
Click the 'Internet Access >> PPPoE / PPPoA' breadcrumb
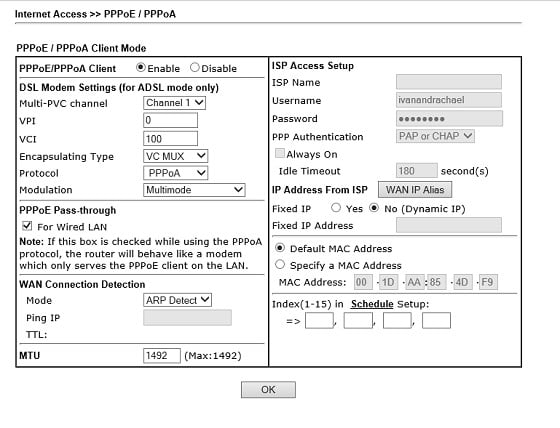tap(95, 14)
